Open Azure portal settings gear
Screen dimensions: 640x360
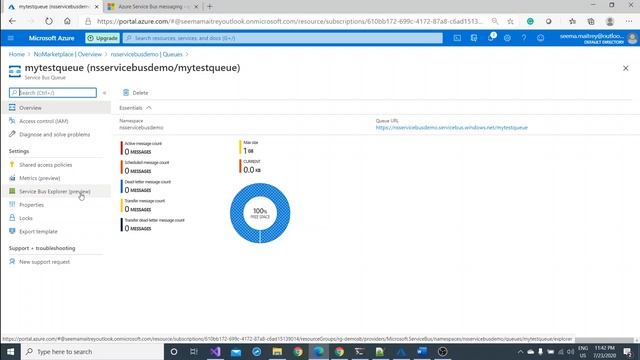pos(507,38)
